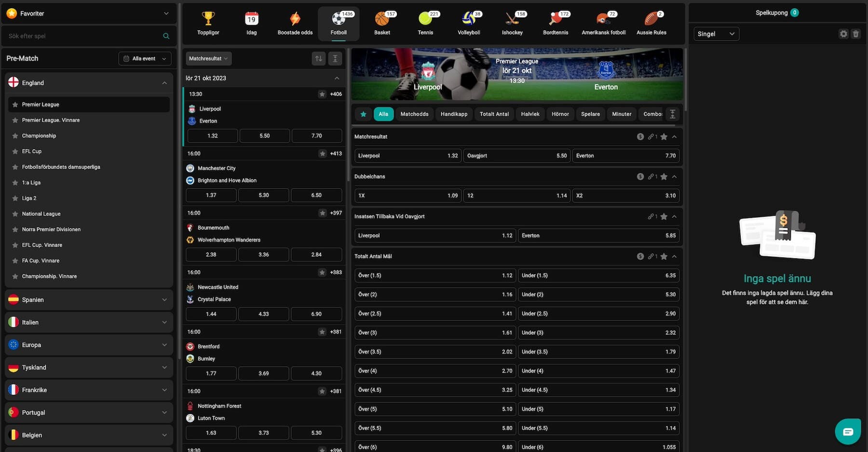This screenshot has width=868, height=452.
Task: Open the Singel bet type dropdown
Action: 716,34
